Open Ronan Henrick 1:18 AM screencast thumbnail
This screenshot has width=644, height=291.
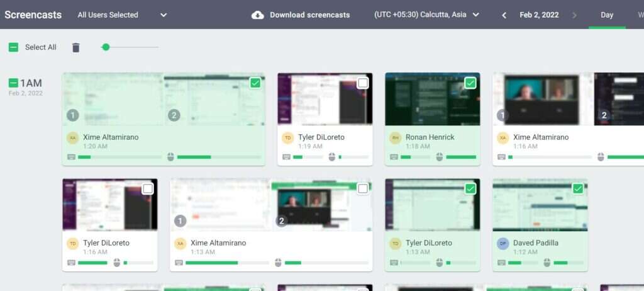coord(433,99)
